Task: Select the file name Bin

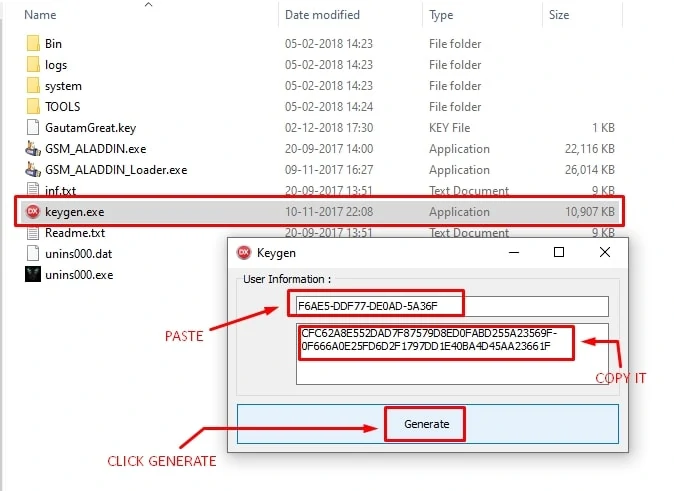Action: [53, 44]
